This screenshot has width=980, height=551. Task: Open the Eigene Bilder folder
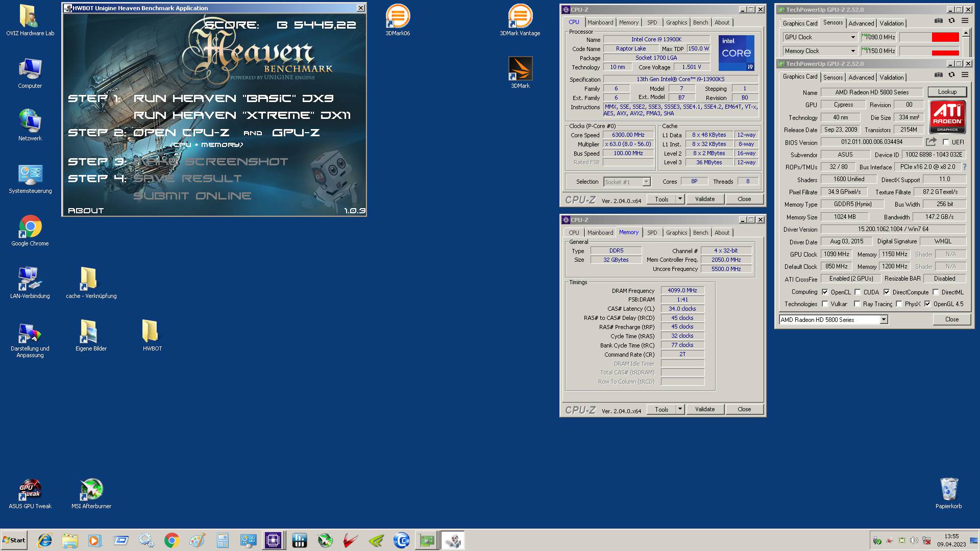tap(91, 336)
